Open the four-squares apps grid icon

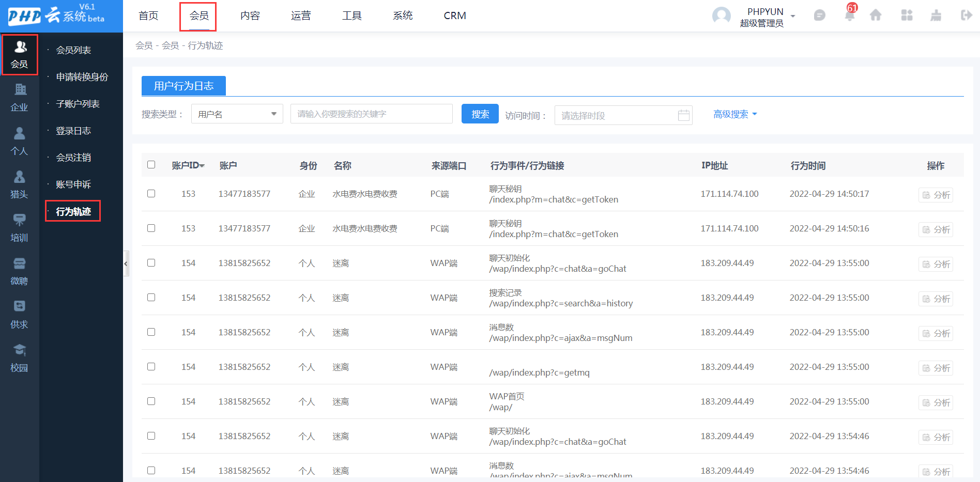coord(907,15)
